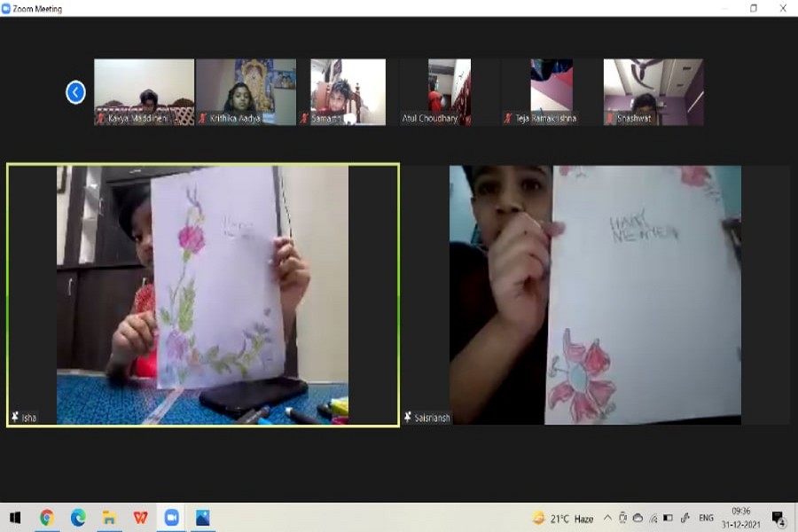The image size is (798, 532).
Task: Click Isha's highlighted video tile
Action: click(x=202, y=294)
